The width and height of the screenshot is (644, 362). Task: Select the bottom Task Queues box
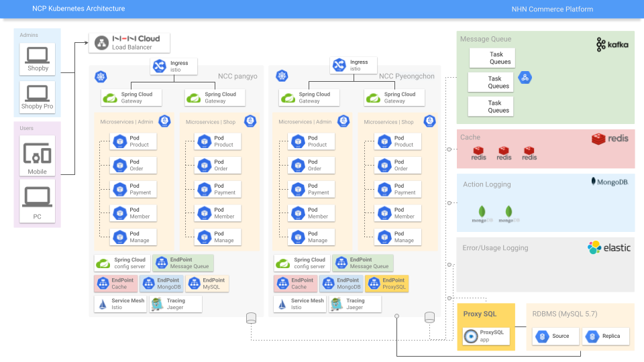pos(490,107)
